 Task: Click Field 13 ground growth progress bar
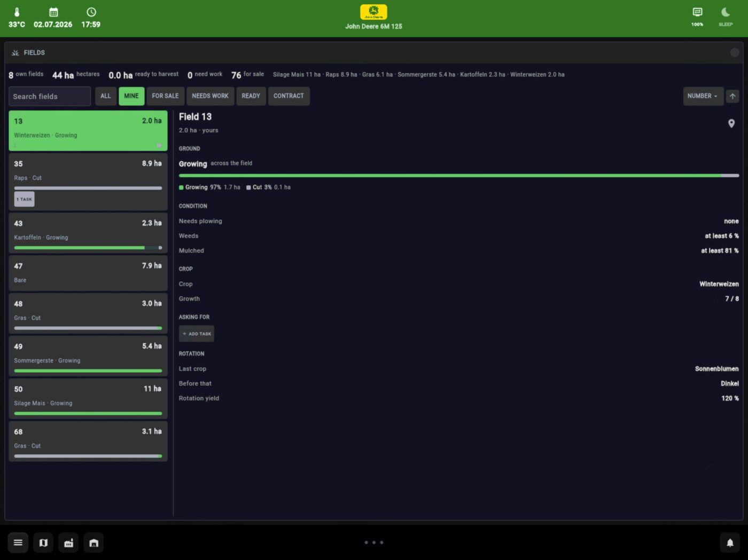click(x=459, y=176)
